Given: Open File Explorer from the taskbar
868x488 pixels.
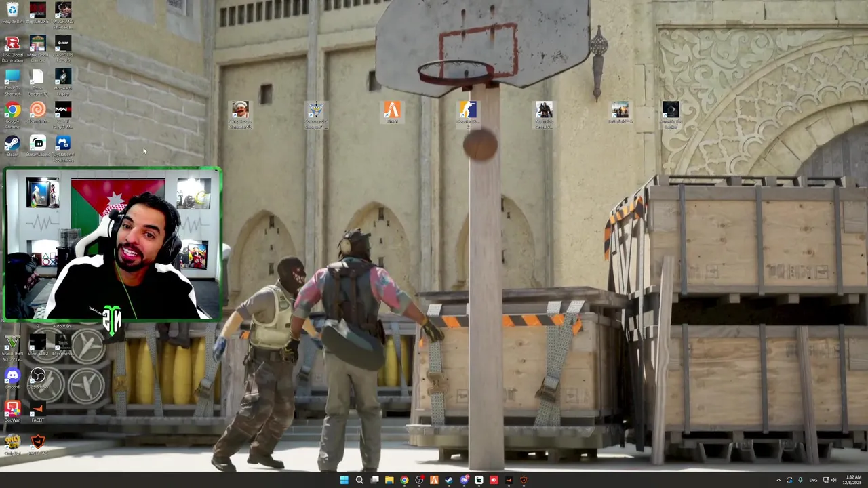Looking at the screenshot, I should [389, 480].
